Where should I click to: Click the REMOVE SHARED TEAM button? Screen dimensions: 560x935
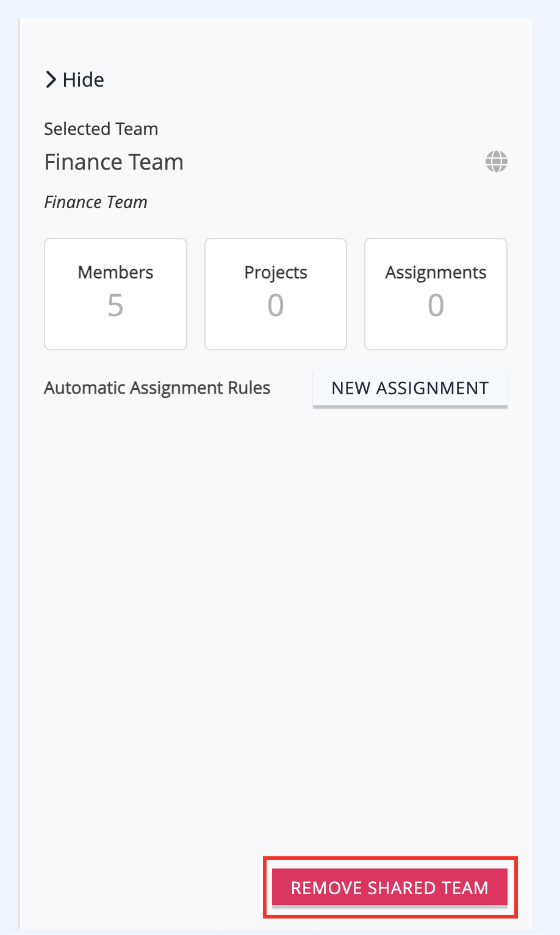coord(390,887)
